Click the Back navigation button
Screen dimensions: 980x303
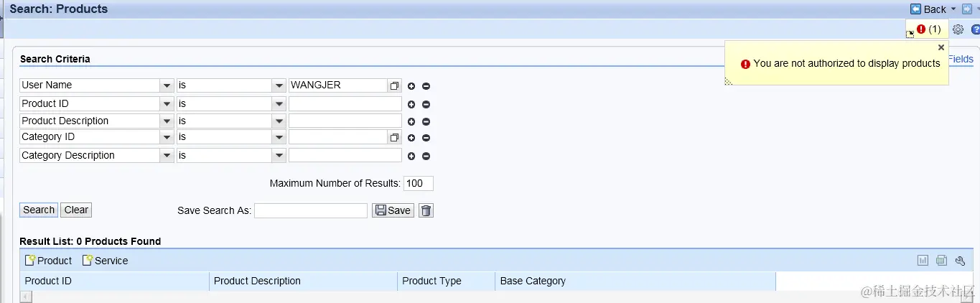928,9
